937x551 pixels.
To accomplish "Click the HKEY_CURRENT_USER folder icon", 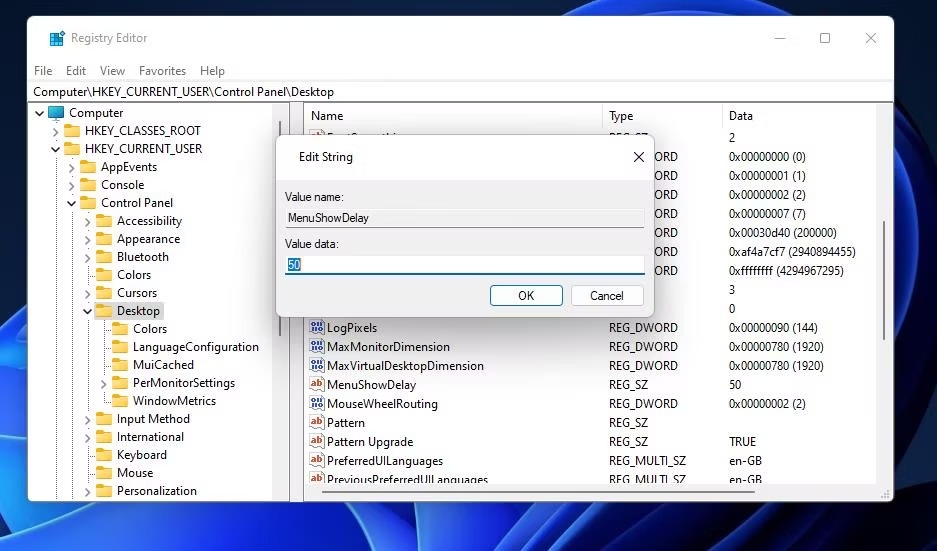I will (x=72, y=148).
